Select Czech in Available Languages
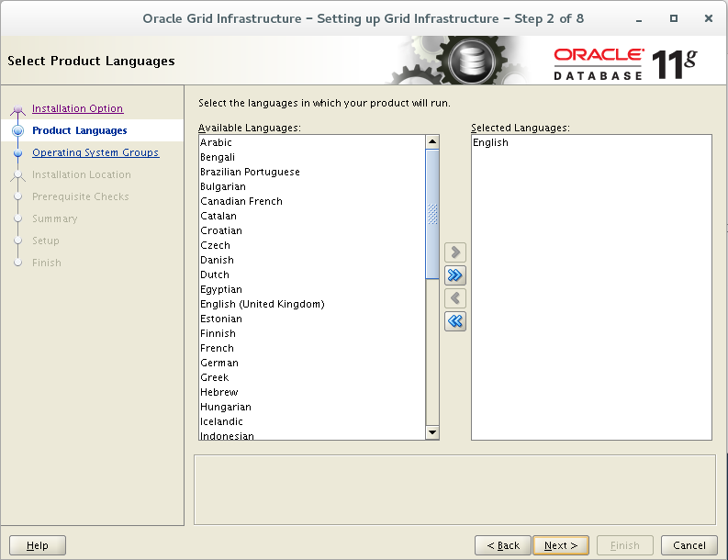Viewport: 728px width, 560px height. 311,245
